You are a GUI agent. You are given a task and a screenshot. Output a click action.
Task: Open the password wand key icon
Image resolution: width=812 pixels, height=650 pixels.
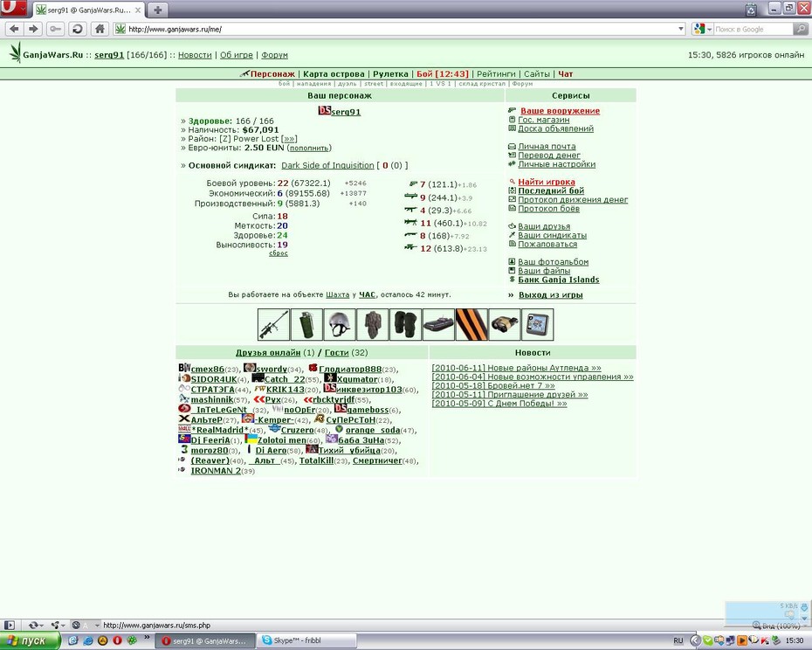55,29
